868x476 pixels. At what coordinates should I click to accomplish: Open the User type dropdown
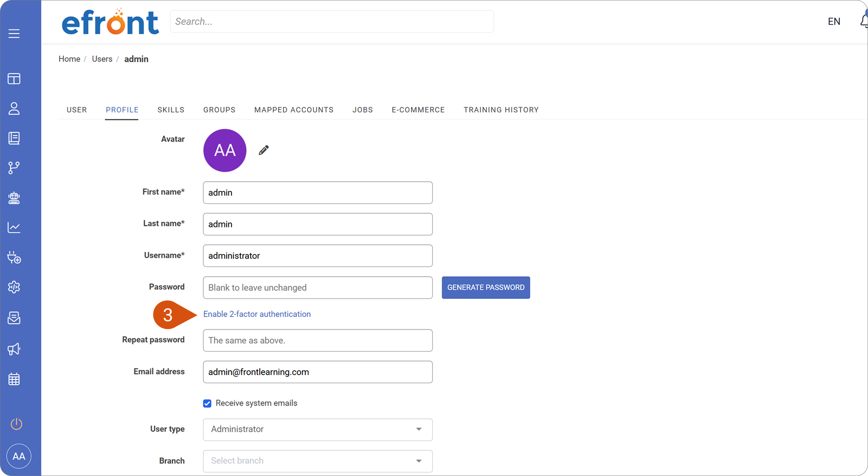click(x=317, y=429)
